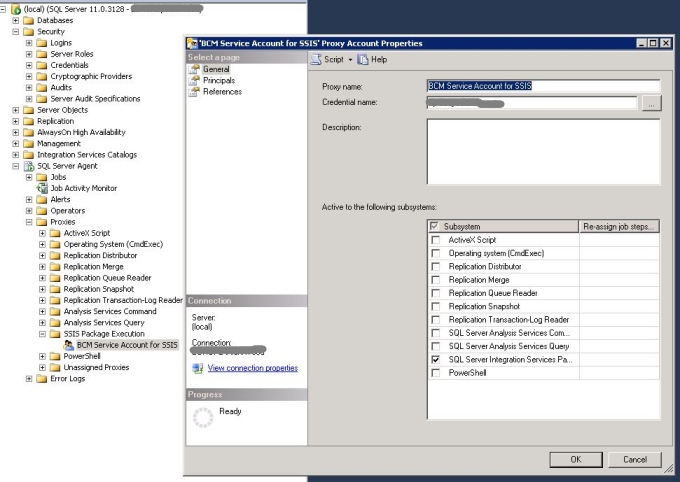Viewport: 680px width, 482px height.
Task: Click the Cancel button
Action: click(x=635, y=459)
